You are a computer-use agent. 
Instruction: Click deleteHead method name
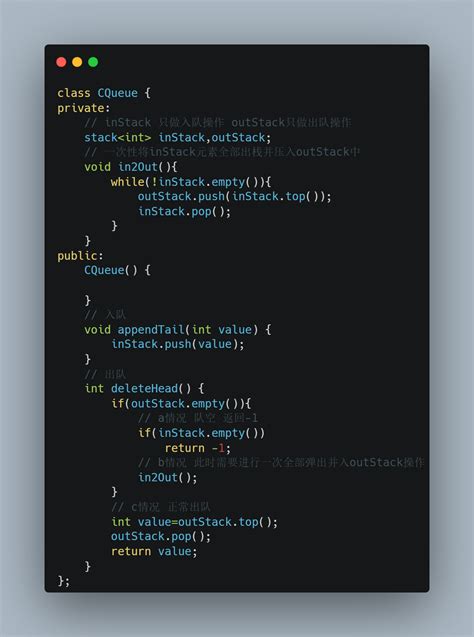[144, 389]
